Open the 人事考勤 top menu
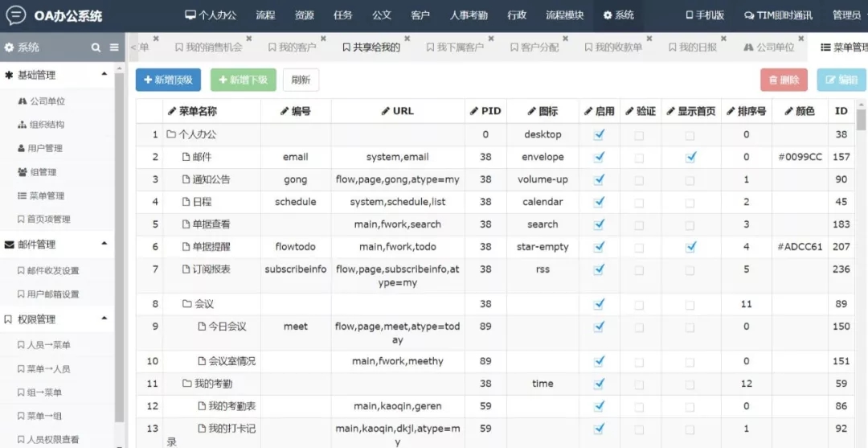The width and height of the screenshot is (868, 448). tap(469, 15)
